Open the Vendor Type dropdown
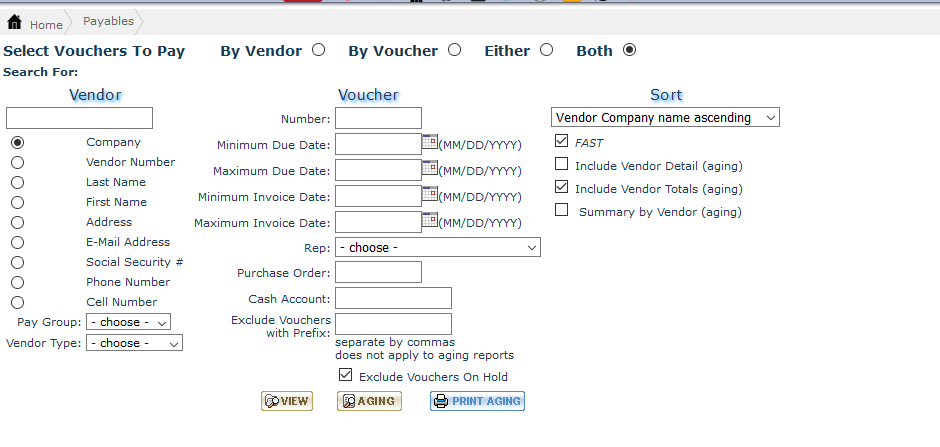Image resolution: width=940 pixels, height=447 pixels. (134, 343)
